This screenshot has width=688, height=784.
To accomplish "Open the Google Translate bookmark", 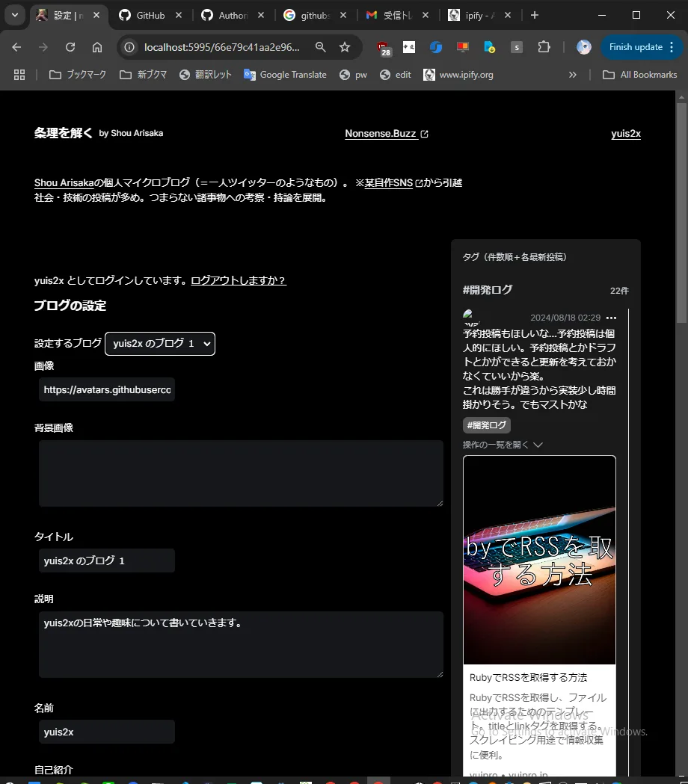I will (x=286, y=75).
